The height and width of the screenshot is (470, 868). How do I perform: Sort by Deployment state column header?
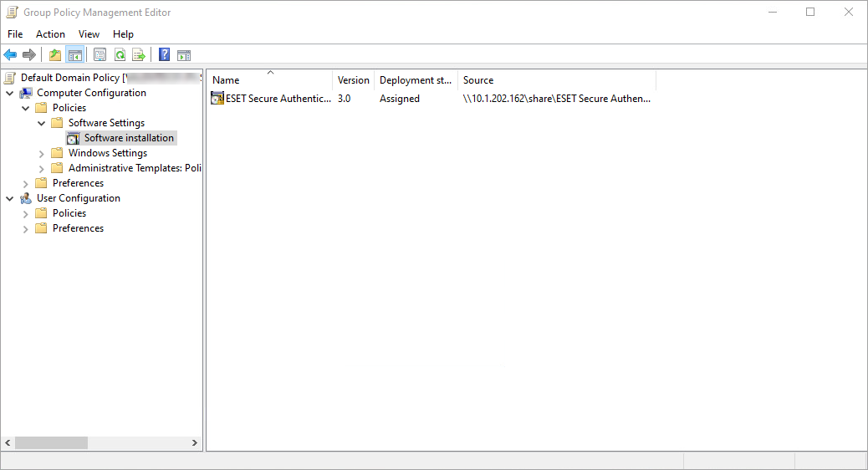click(415, 80)
